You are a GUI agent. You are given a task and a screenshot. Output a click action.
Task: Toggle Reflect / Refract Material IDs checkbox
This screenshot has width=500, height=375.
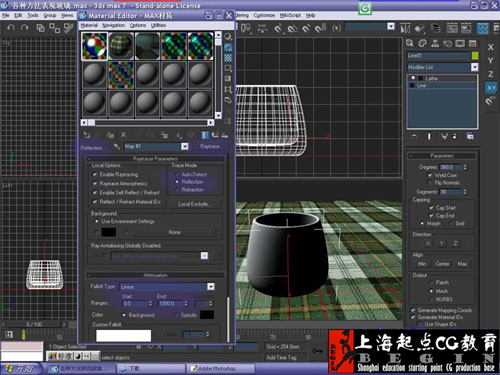tap(95, 201)
